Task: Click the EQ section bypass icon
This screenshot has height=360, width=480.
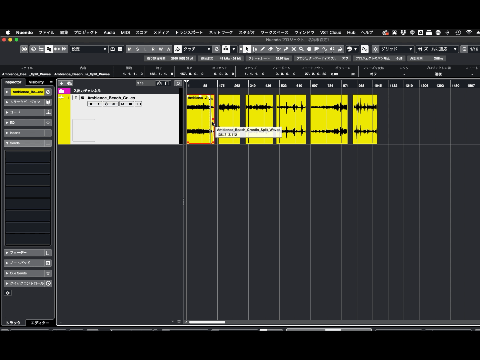Action: (48, 122)
